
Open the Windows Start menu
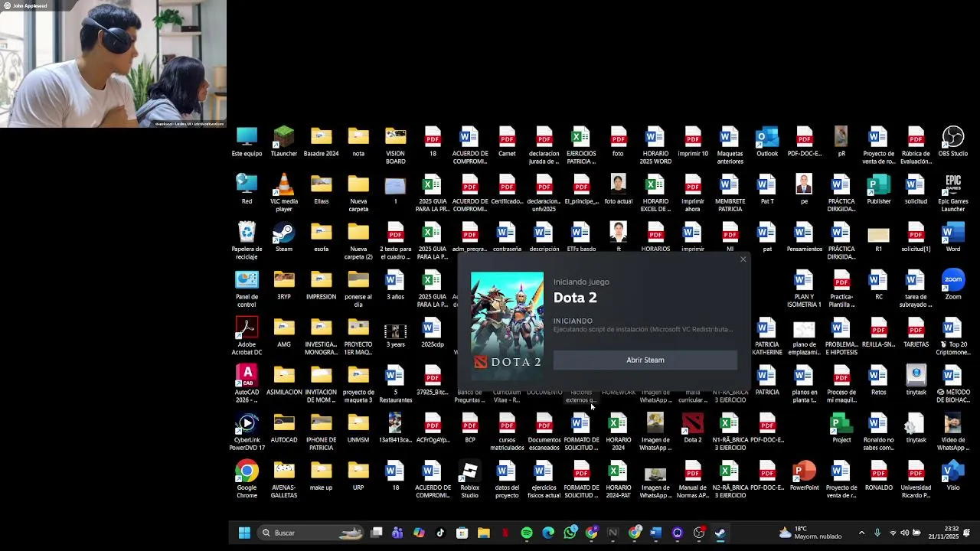pyautogui.click(x=244, y=533)
